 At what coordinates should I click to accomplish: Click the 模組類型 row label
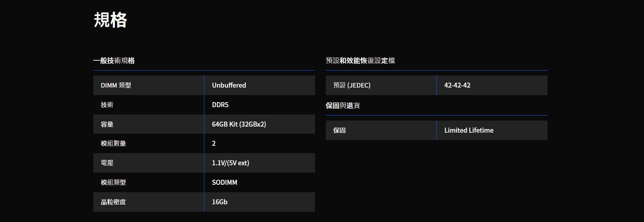[113, 182]
